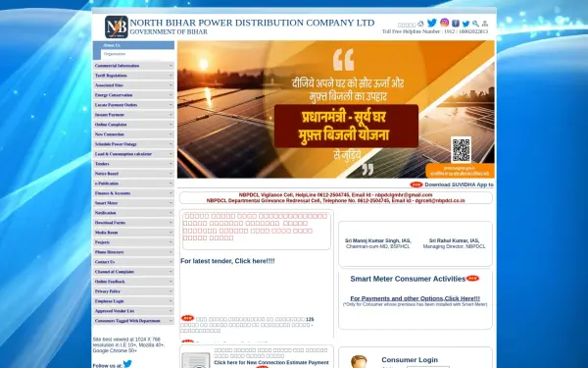Image resolution: width=588 pixels, height=368 pixels.
Task: Open the Approved Vendor List menu item
Action: pyautogui.click(x=133, y=311)
